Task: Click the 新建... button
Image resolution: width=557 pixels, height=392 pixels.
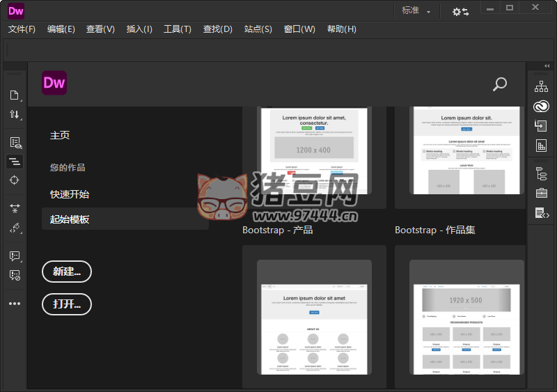Action: tap(67, 272)
